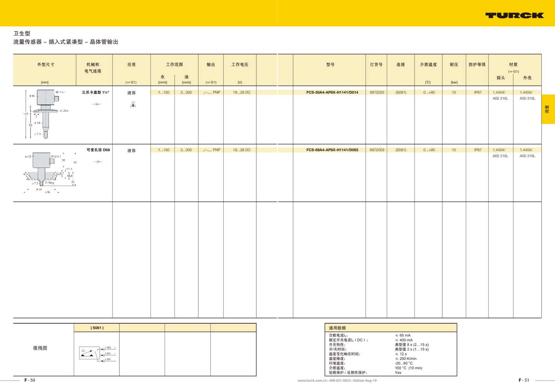Click the 油 sub-header under 工作范围

pos(186,77)
